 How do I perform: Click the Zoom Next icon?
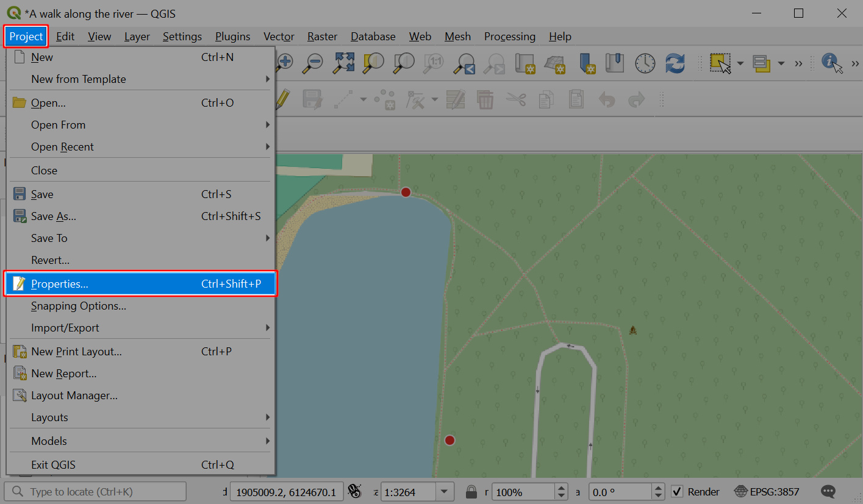coord(495,63)
